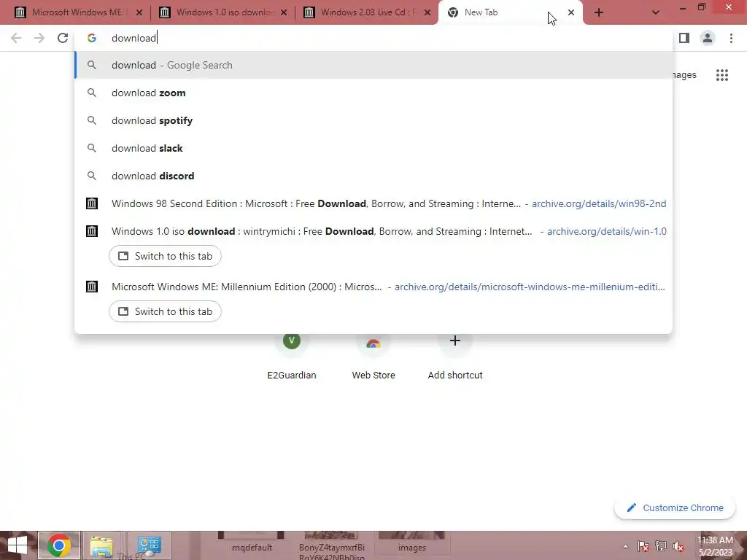This screenshot has width=747, height=560.
Task: Open a new tab with plus button
Action: coord(599,12)
